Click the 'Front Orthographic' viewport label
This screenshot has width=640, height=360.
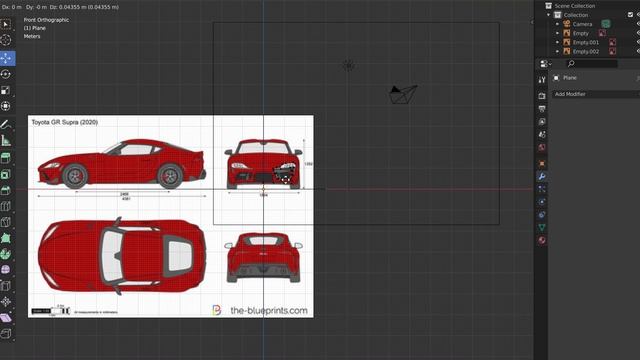pos(46,20)
